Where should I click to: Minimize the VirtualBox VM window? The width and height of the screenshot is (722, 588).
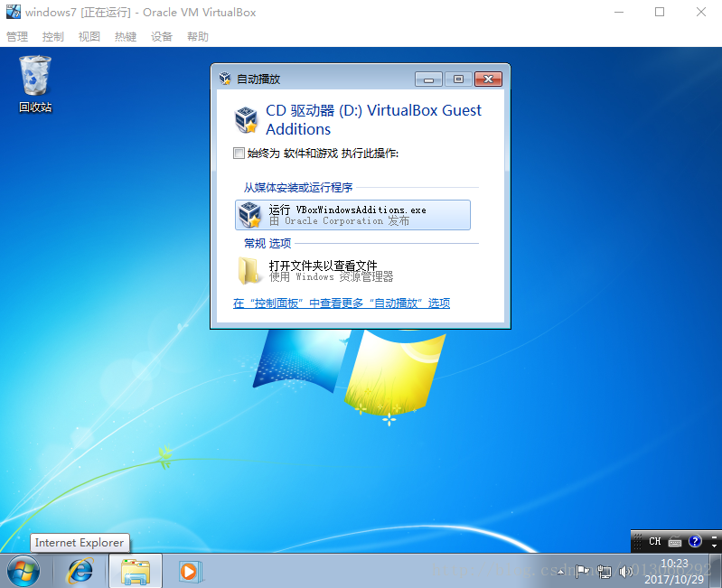(x=619, y=12)
